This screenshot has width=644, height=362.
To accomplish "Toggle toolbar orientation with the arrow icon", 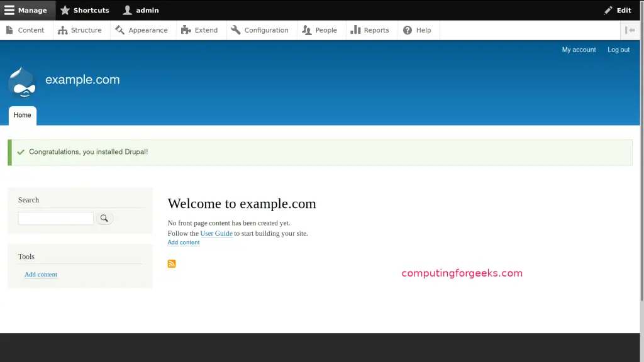I will 630,30.
